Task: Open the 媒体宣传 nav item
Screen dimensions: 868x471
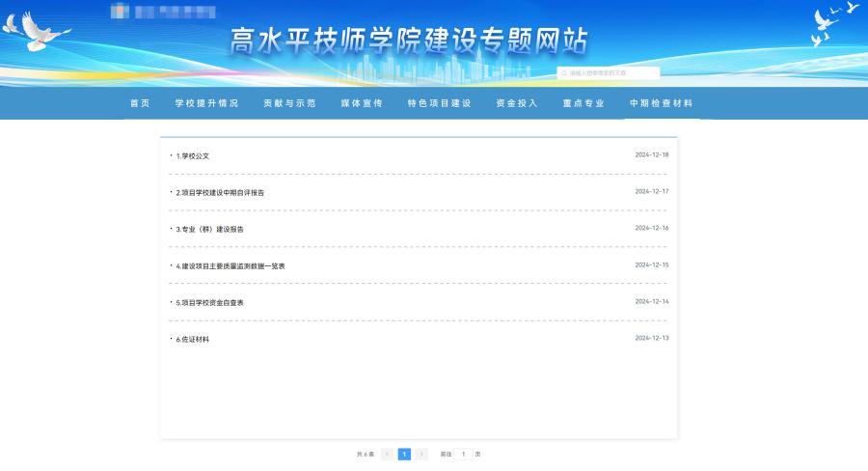Action: click(x=362, y=103)
